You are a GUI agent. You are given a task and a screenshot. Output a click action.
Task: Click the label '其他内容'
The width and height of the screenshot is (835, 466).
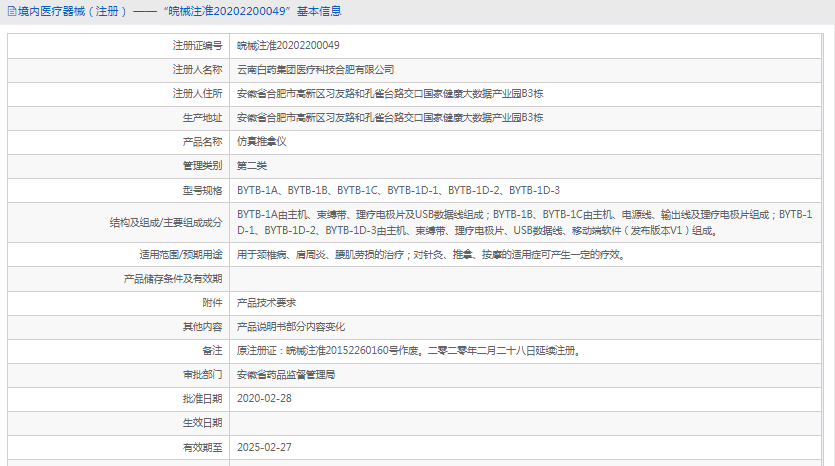[x=202, y=326]
